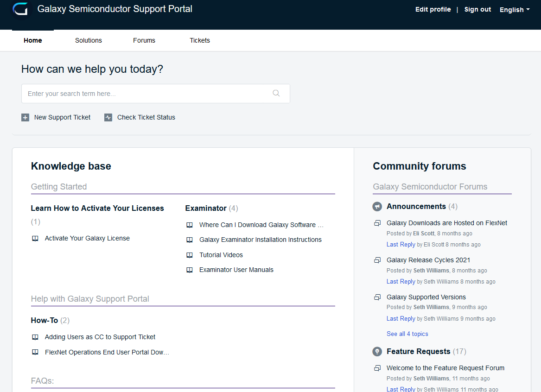The width and height of the screenshot is (541, 392).
Task: Click topic icon beside Welcome to Feature Request Forum
Action: point(377,368)
